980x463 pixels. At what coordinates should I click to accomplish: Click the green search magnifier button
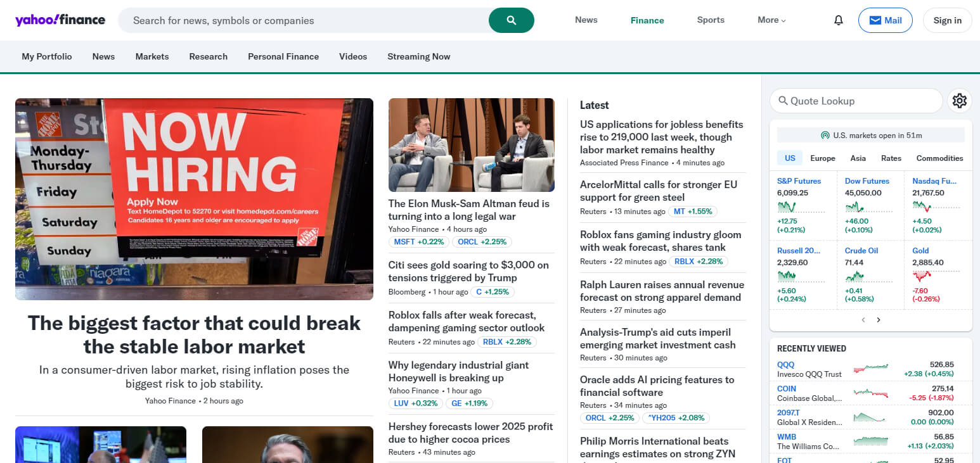[512, 20]
